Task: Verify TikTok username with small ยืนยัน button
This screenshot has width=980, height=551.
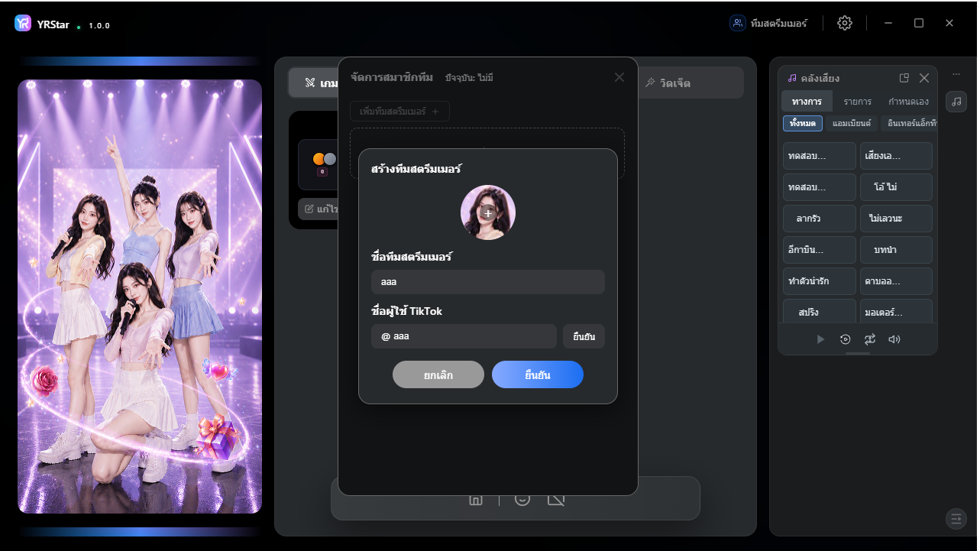Action: click(x=584, y=336)
